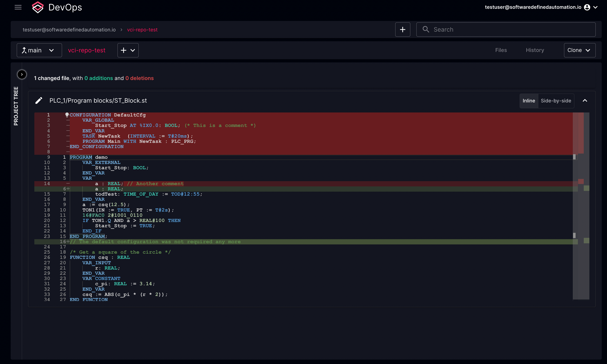
Task: Click the vci-repo-test breadcrumb link
Action: (142, 30)
